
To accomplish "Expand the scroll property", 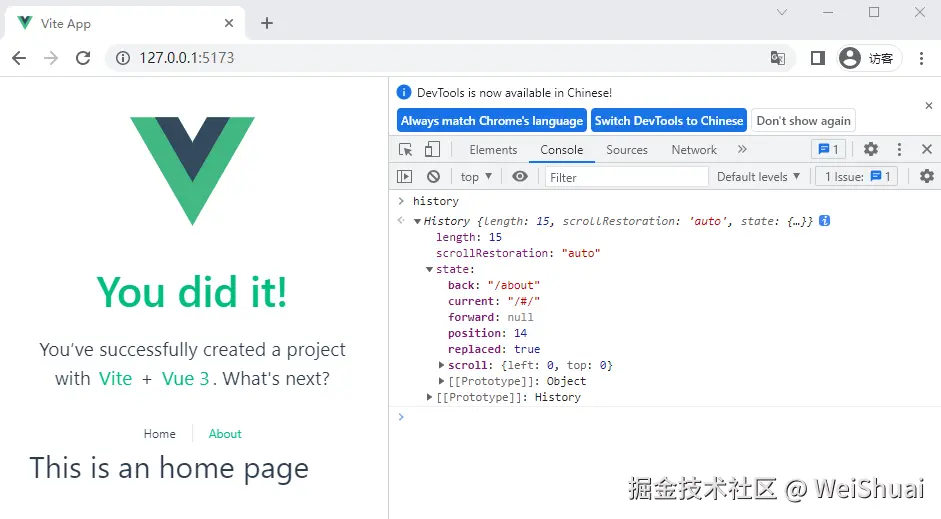I will pos(441,365).
